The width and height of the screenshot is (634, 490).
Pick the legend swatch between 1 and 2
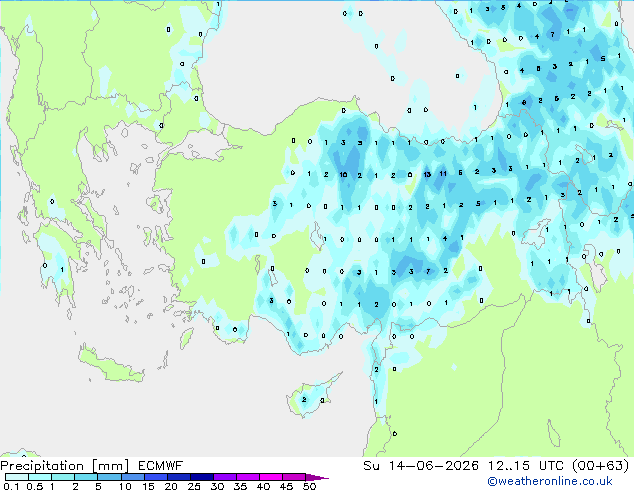tap(63, 477)
